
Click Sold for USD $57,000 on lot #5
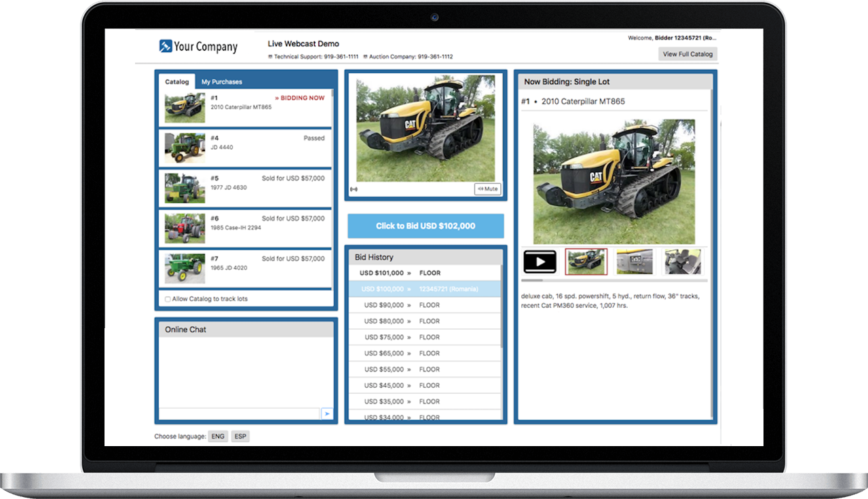click(293, 178)
